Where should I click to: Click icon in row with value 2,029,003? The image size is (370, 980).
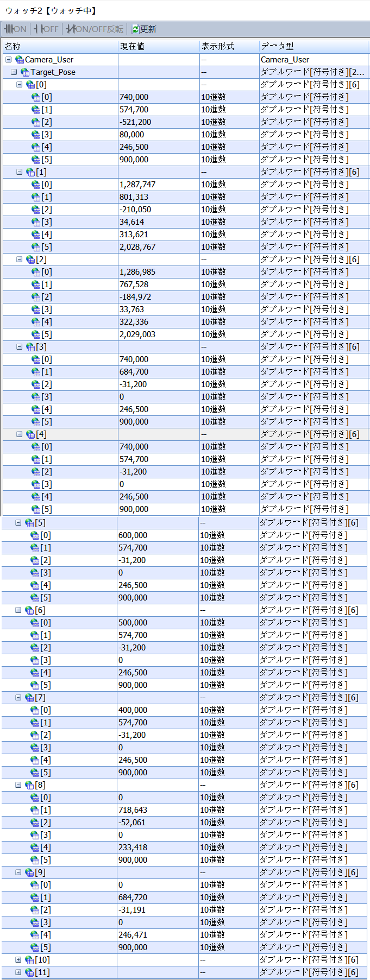click(x=36, y=334)
